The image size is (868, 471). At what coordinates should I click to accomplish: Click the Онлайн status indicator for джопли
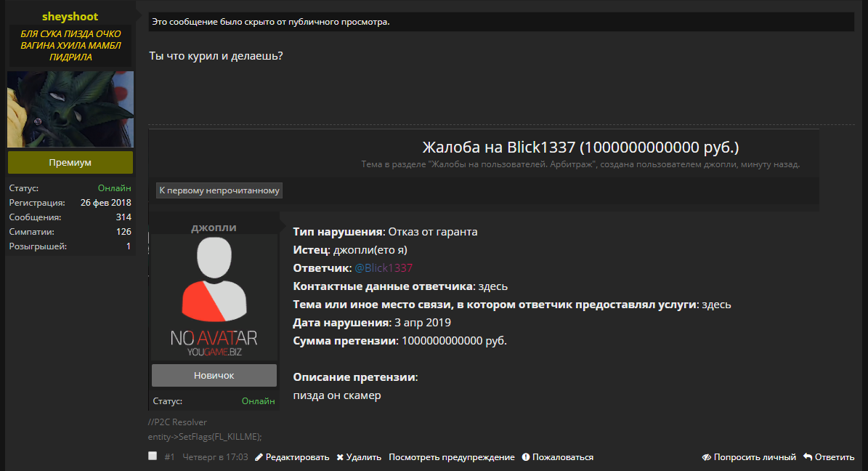[259, 400]
